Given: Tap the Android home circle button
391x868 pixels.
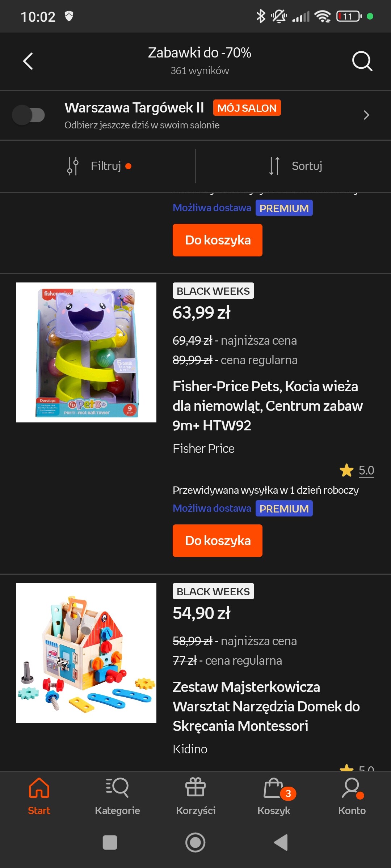Looking at the screenshot, I should tap(195, 843).
